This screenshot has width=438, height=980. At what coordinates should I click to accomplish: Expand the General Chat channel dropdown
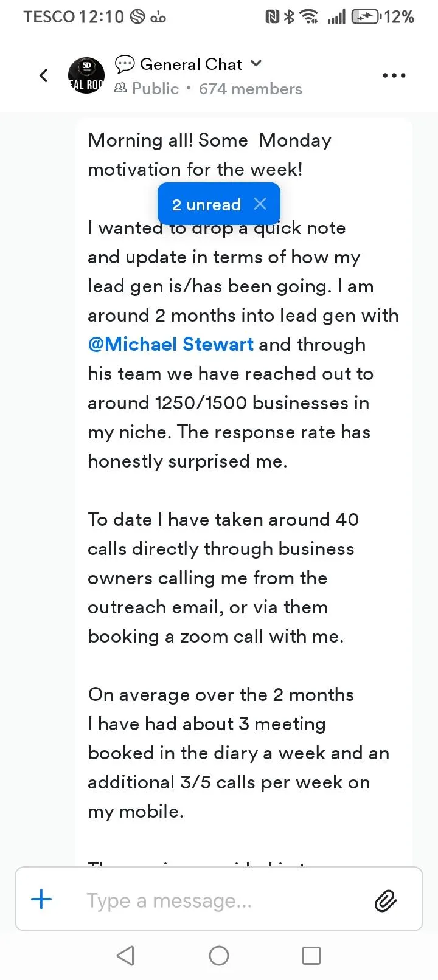[x=256, y=63]
